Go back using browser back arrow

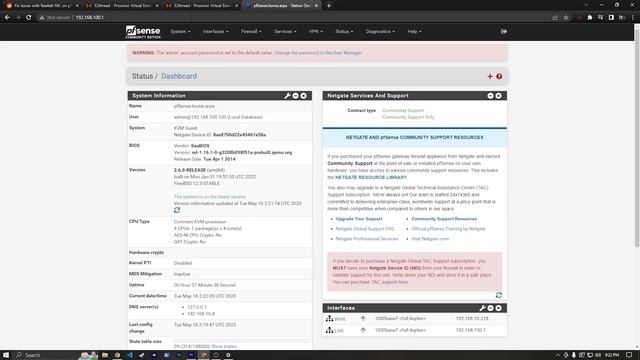(x=7, y=18)
